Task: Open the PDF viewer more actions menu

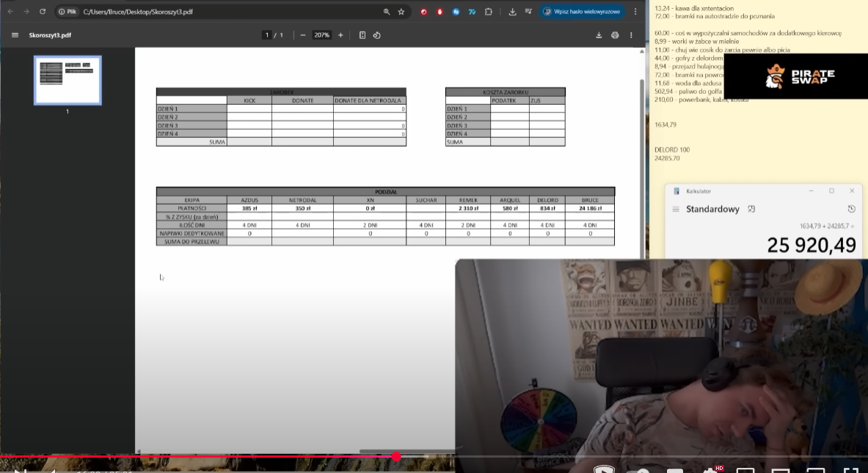Action: pyautogui.click(x=631, y=35)
